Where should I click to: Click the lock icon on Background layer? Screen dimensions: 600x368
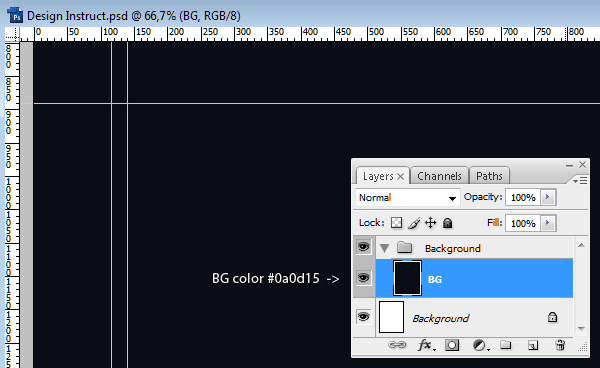click(552, 317)
